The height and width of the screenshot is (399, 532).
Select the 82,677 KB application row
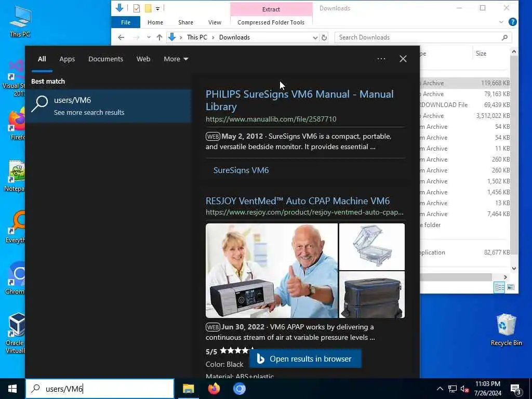(x=464, y=252)
